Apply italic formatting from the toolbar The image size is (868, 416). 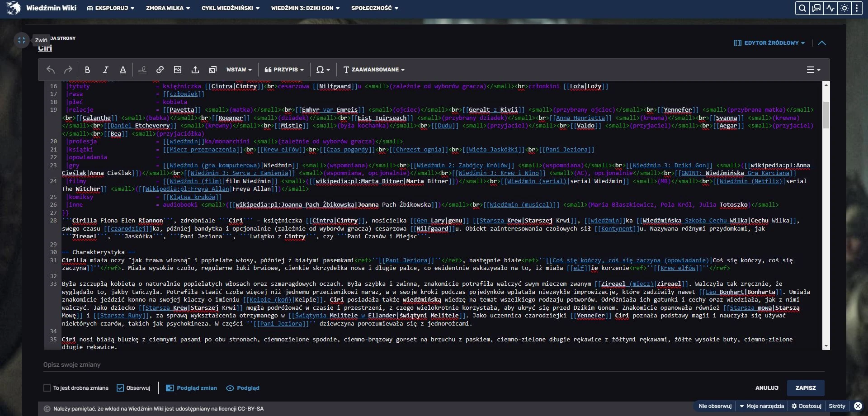coord(105,70)
